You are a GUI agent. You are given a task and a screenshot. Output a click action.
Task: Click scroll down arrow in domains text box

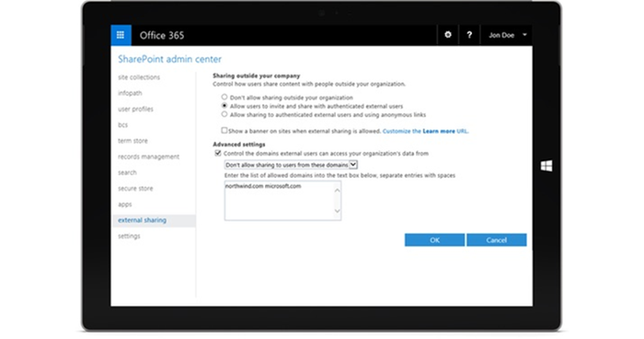[338, 211]
